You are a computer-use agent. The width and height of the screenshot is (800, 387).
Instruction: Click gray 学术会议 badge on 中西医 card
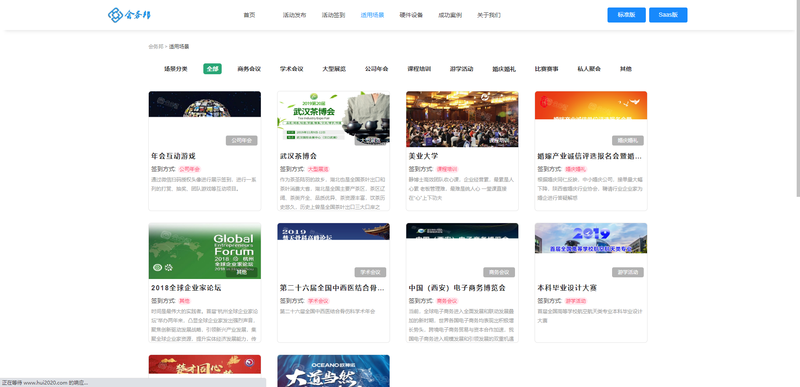(370, 272)
